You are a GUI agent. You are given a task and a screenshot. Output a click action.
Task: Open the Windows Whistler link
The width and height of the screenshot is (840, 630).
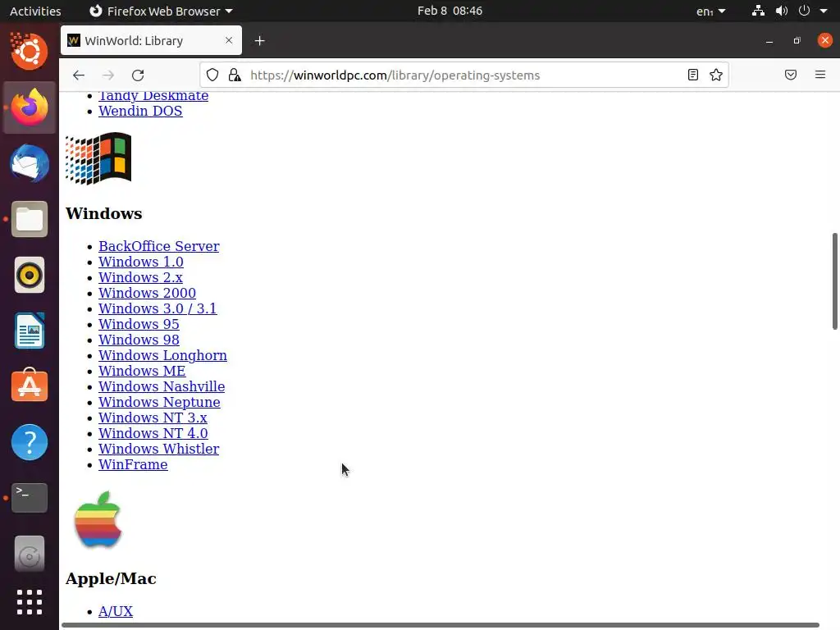[x=158, y=449]
